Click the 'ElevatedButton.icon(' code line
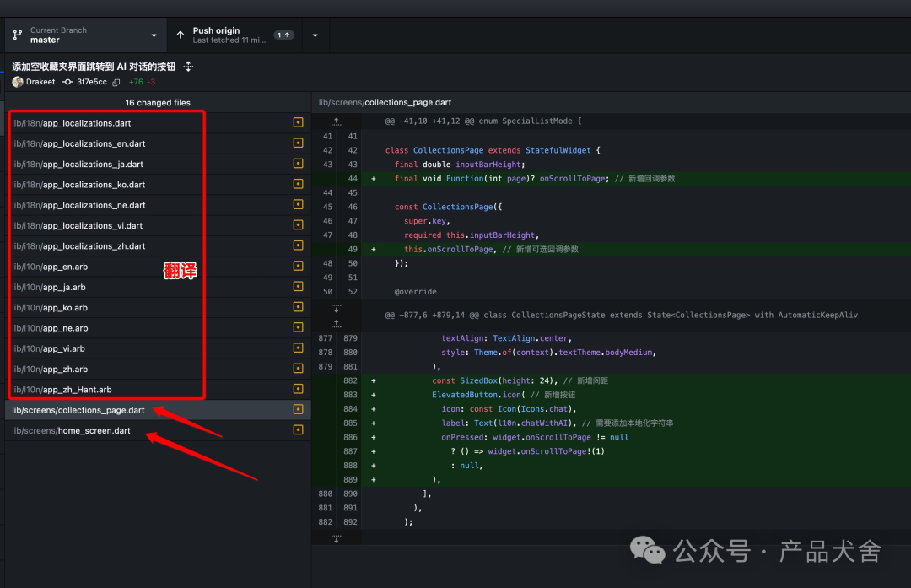 pyautogui.click(x=503, y=395)
